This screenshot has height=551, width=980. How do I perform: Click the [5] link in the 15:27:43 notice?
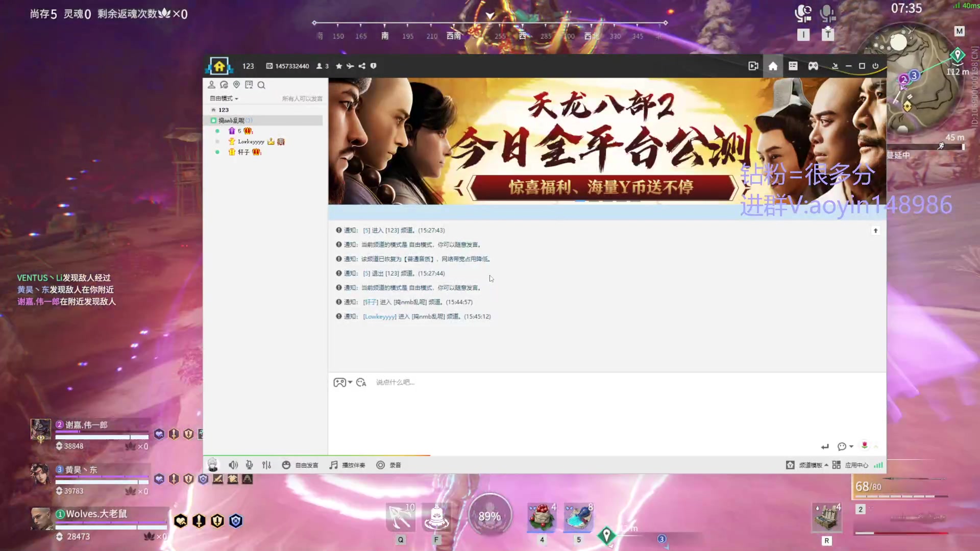click(366, 231)
